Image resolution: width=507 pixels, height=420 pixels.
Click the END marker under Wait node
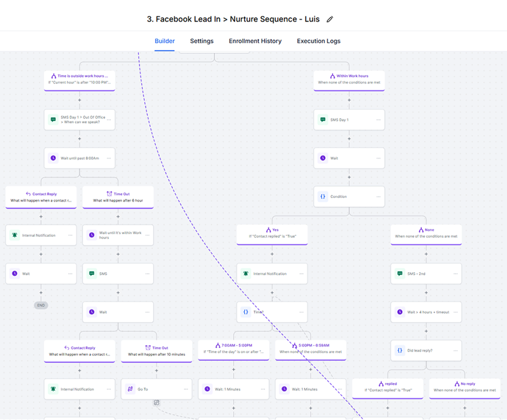(41, 305)
